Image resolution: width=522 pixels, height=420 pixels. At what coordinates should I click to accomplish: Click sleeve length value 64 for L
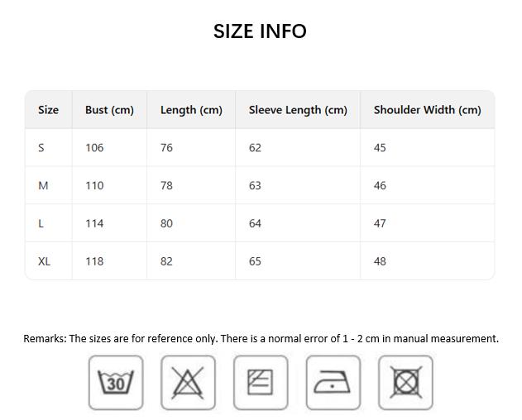255,224
